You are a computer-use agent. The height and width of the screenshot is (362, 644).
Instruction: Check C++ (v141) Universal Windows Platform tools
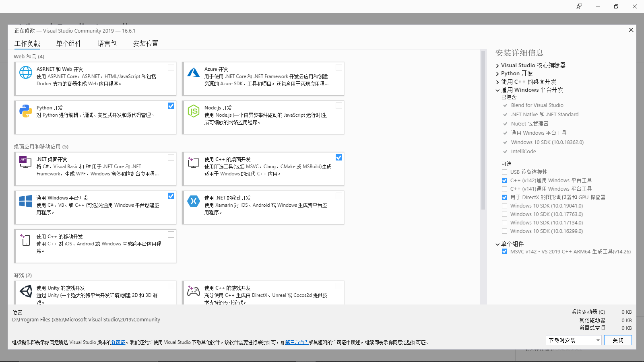click(504, 189)
